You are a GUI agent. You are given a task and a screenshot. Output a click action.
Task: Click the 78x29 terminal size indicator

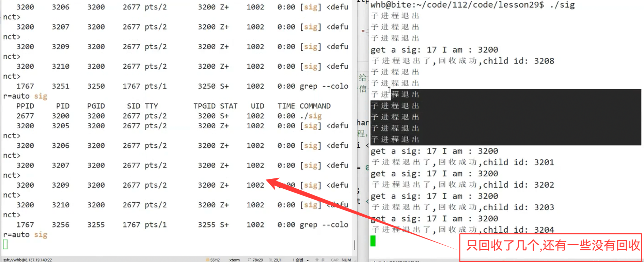pos(255,260)
